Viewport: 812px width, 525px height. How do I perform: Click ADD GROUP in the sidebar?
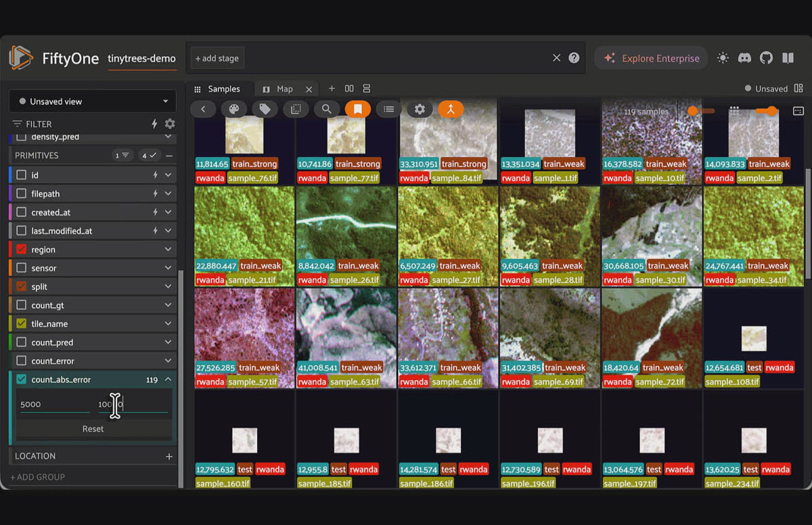pos(38,477)
